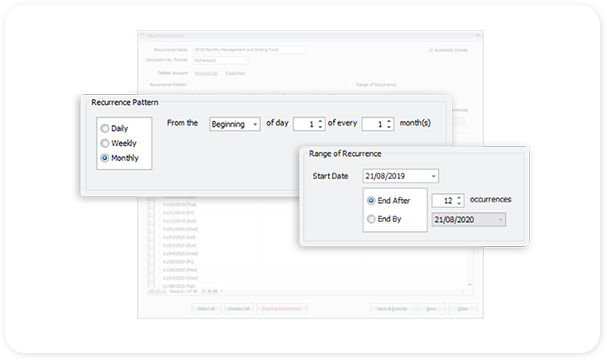Decrease the 'of day' value with down arrow
This screenshot has width=607, height=360.
[320, 127]
